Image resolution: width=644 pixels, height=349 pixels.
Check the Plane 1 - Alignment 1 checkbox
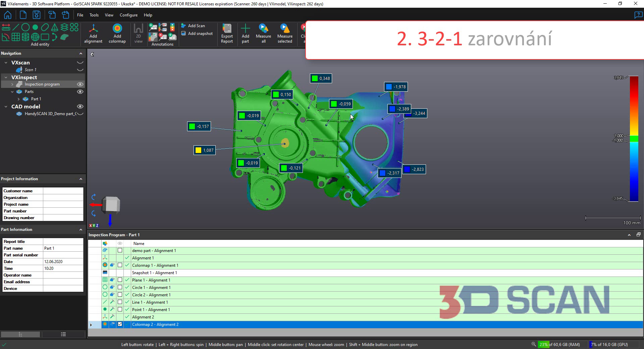(x=120, y=280)
